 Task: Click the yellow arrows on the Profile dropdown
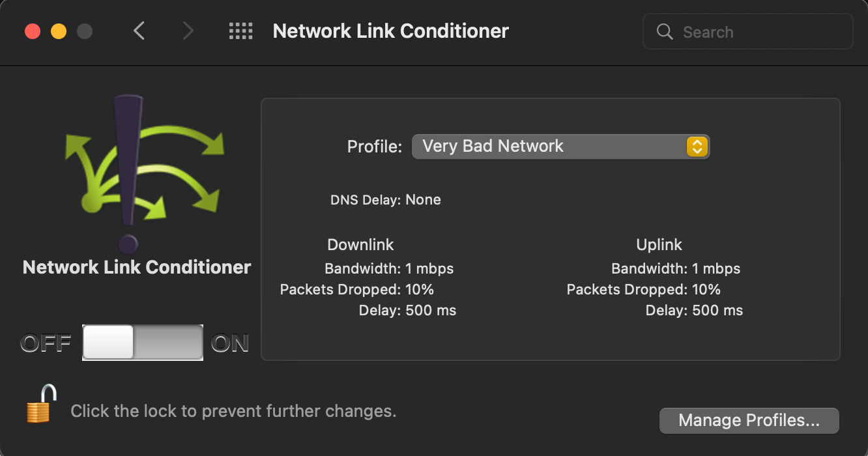coord(697,147)
